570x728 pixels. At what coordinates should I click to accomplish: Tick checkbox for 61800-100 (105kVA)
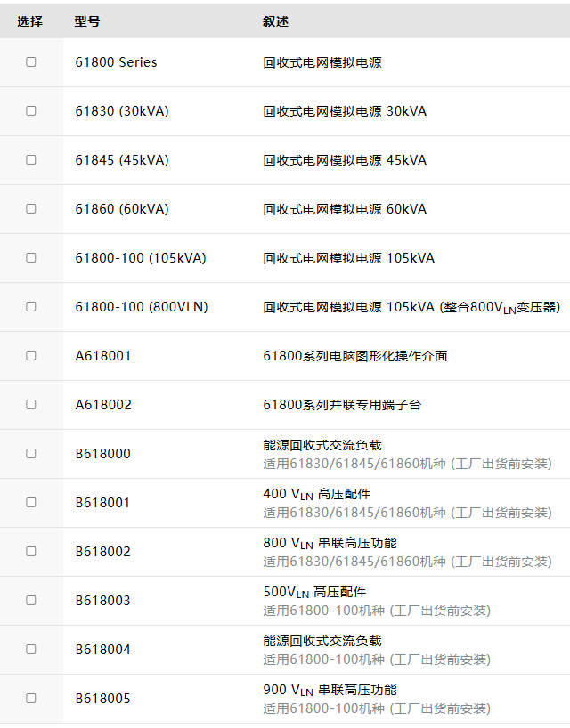click(30, 257)
